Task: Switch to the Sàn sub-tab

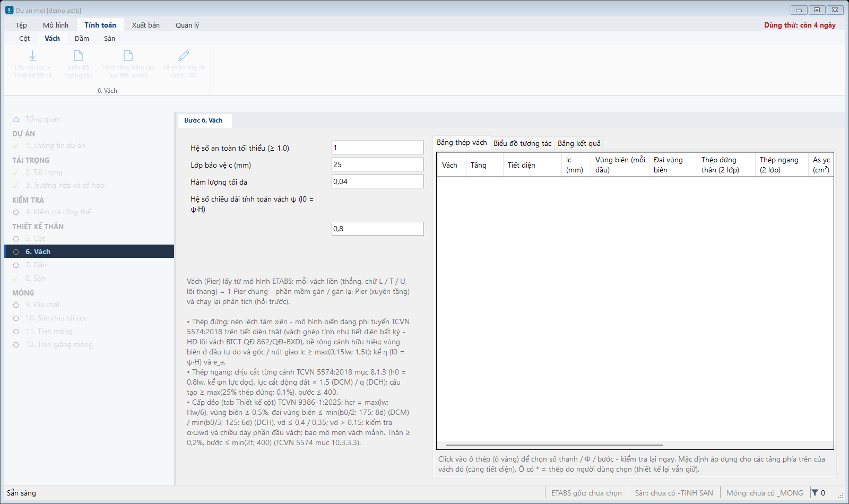Action: click(x=109, y=38)
